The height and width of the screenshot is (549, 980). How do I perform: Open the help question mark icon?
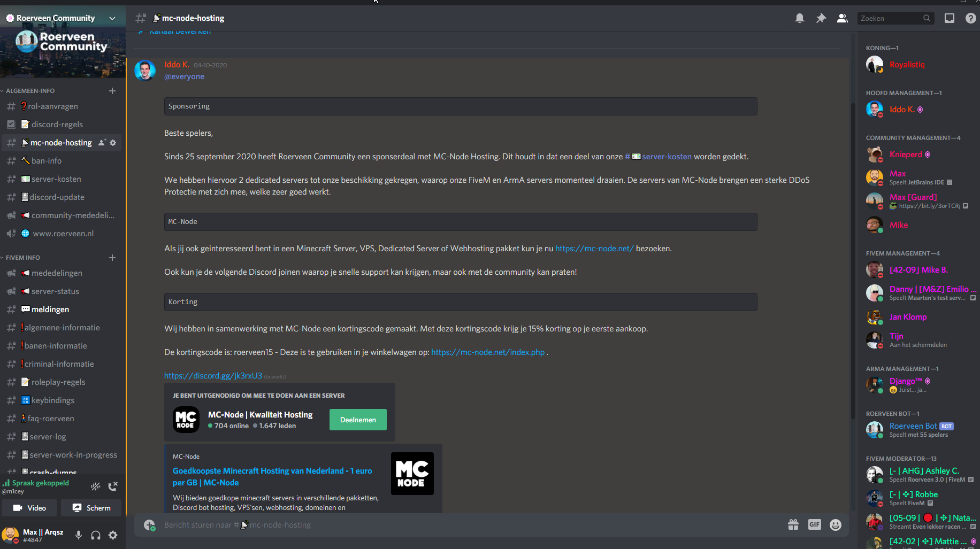970,18
